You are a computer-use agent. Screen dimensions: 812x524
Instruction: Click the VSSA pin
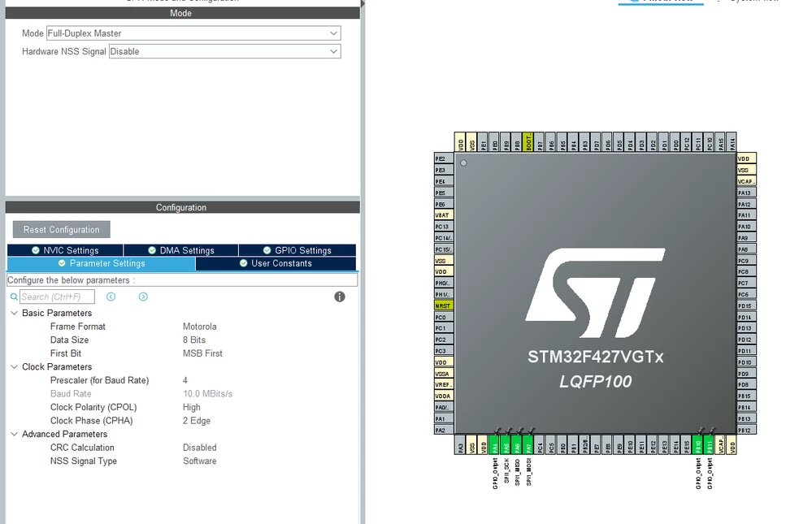click(443, 374)
